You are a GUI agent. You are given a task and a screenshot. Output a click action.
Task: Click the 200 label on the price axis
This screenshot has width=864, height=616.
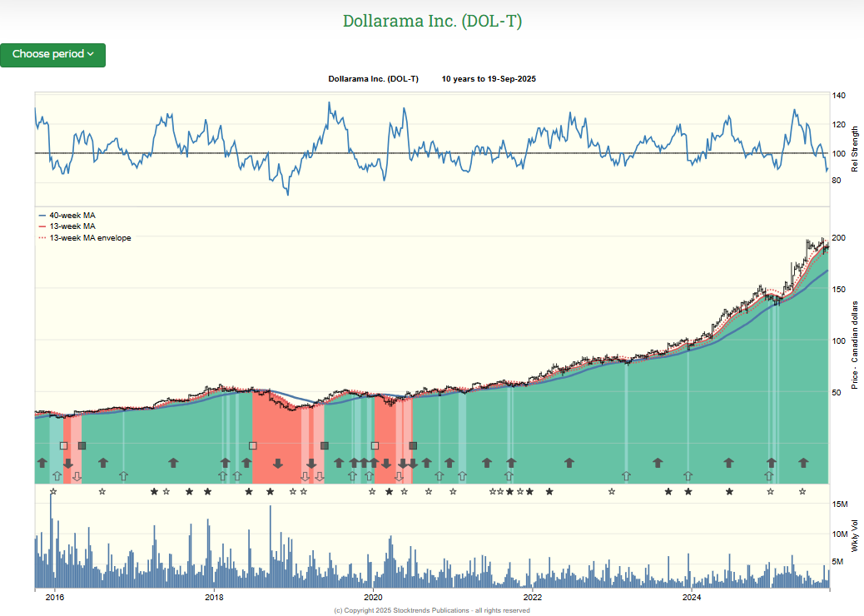tap(839, 237)
